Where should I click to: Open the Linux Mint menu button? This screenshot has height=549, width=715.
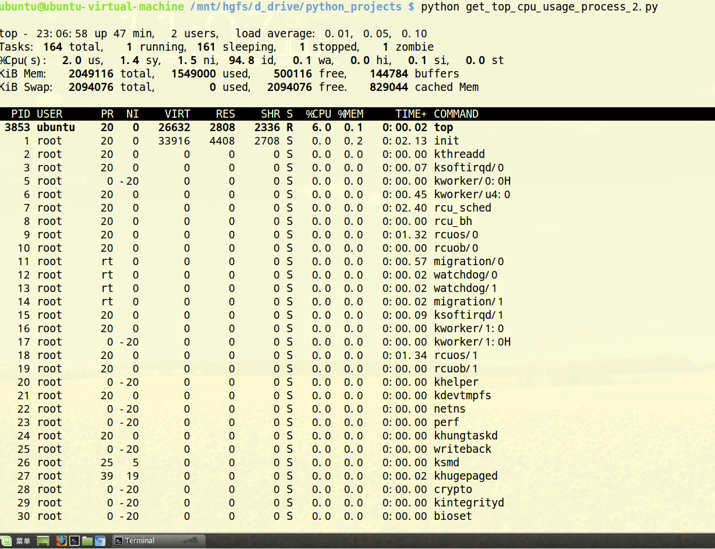(16, 541)
